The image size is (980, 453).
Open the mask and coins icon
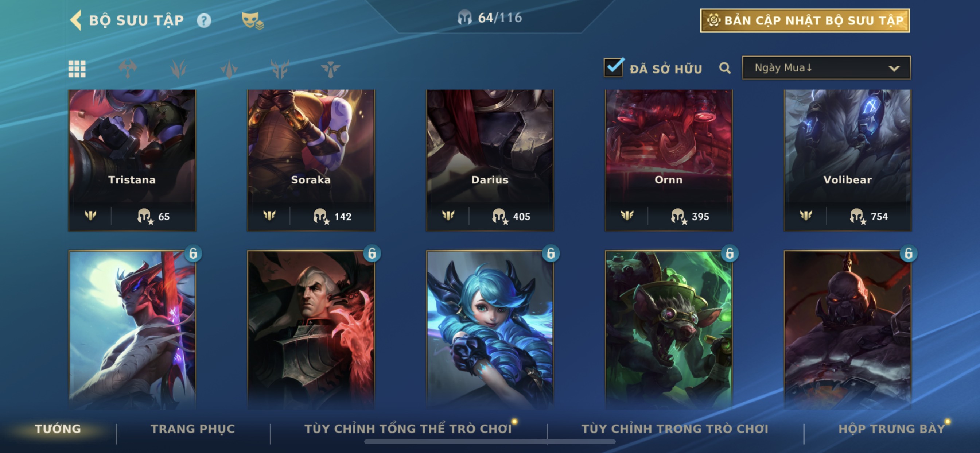(252, 20)
